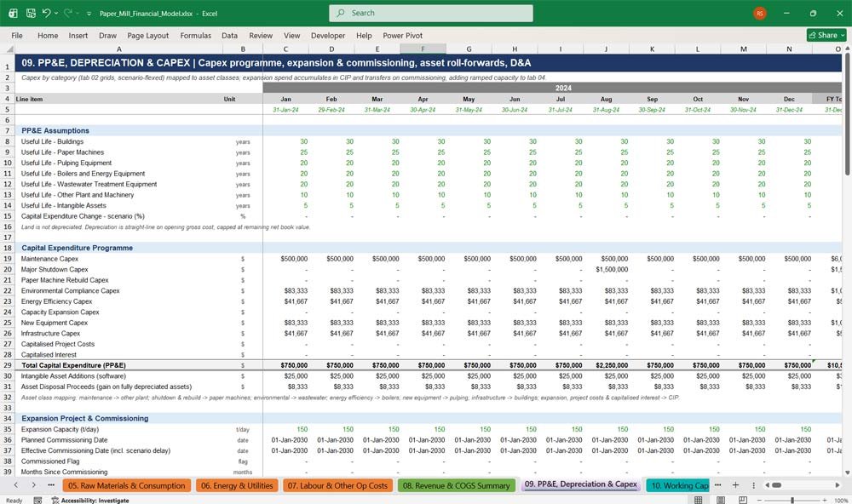Select column F header
The height and width of the screenshot is (504, 852).
coord(423,49)
